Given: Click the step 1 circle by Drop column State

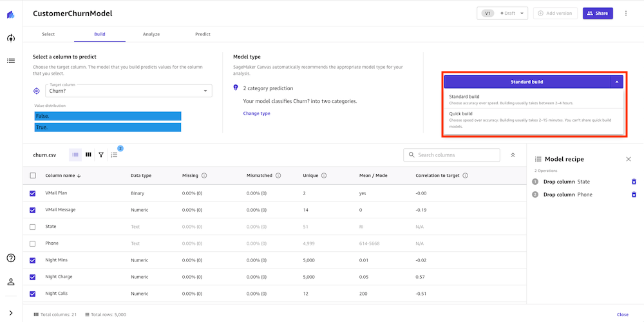Looking at the screenshot, I should coord(535,182).
